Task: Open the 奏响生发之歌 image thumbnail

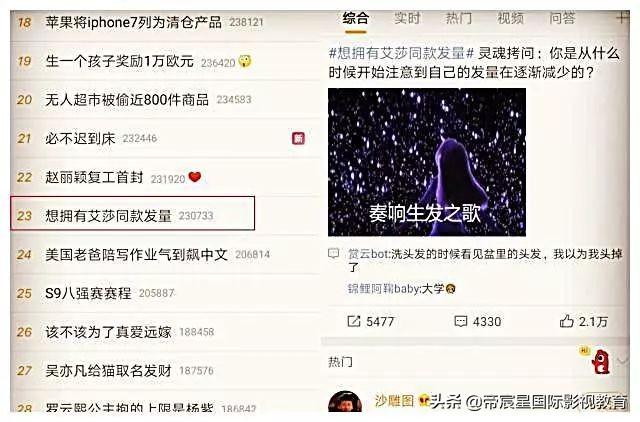Action: pos(427,162)
